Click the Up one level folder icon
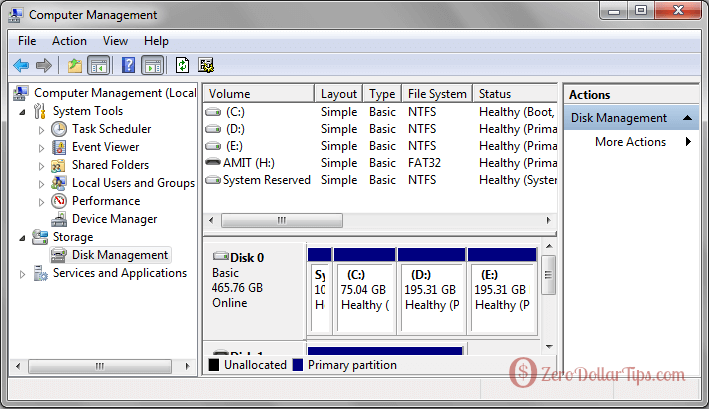The image size is (709, 409). [75, 66]
